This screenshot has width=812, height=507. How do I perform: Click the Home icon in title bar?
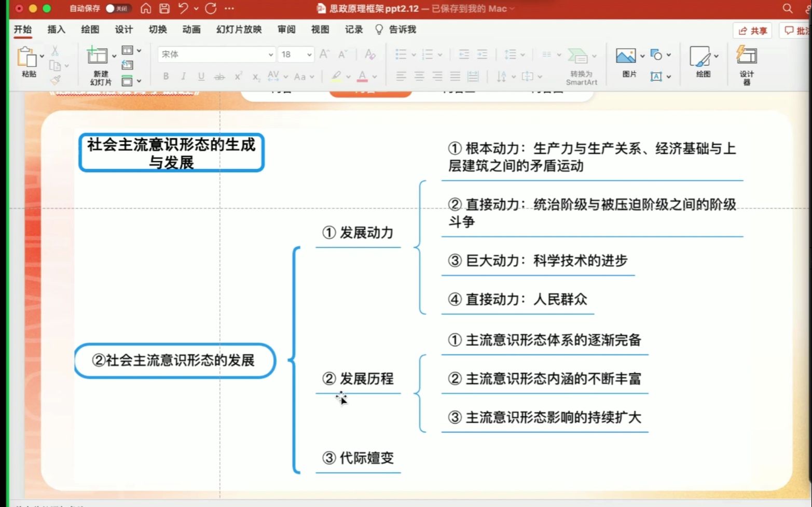tap(146, 8)
